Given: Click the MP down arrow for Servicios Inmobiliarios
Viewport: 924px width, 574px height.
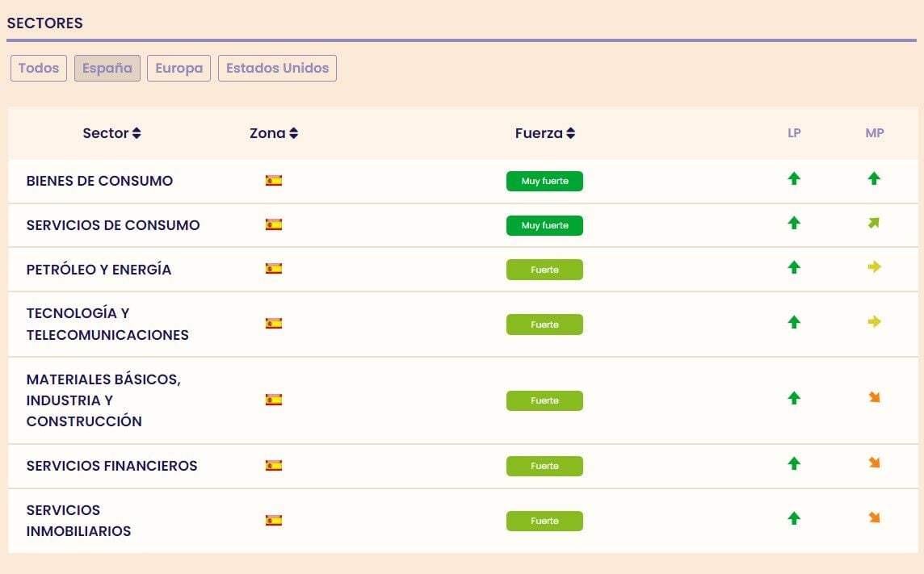Looking at the screenshot, I should 874,517.
